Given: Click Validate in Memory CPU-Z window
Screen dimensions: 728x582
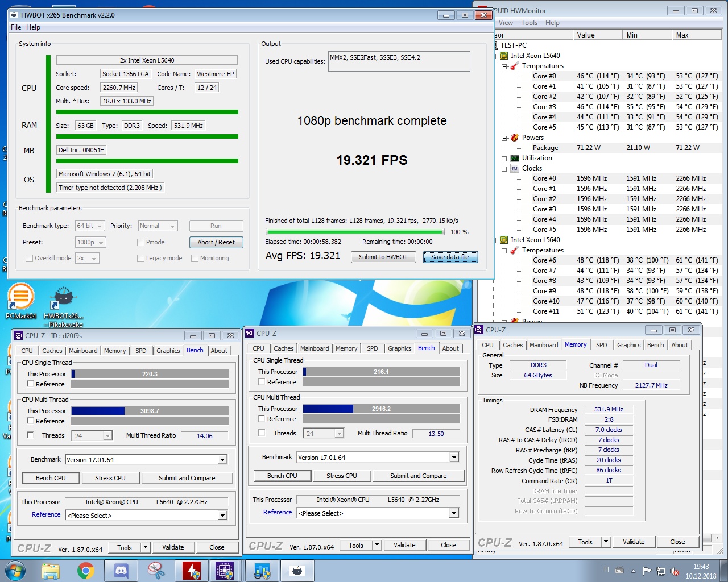Looking at the screenshot, I should tap(634, 542).
